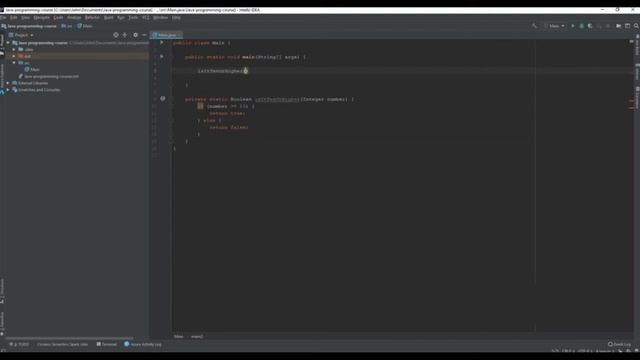Image resolution: width=640 pixels, height=360 pixels.
Task: Click the Project vertical tab on left edge
Action: click(2, 44)
